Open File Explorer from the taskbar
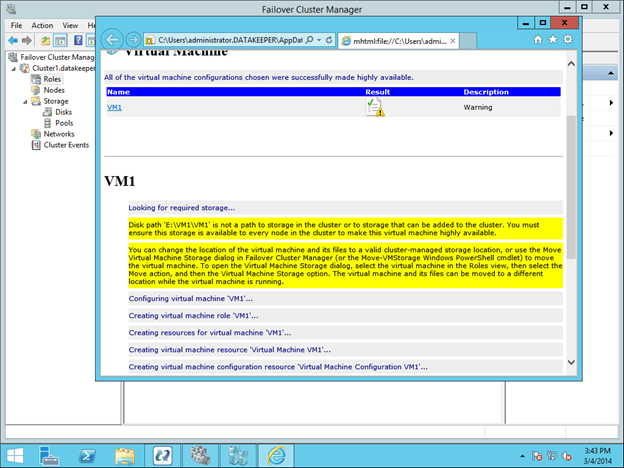This screenshot has width=624, height=468. coord(126,454)
